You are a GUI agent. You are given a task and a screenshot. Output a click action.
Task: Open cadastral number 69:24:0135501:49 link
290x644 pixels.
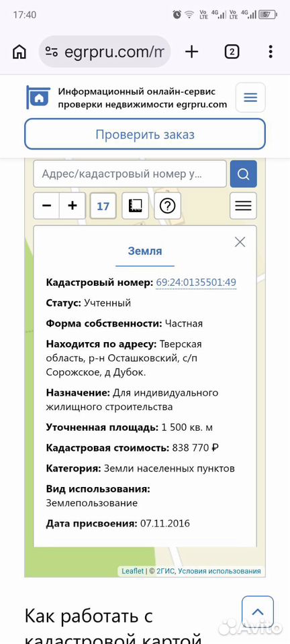196,282
